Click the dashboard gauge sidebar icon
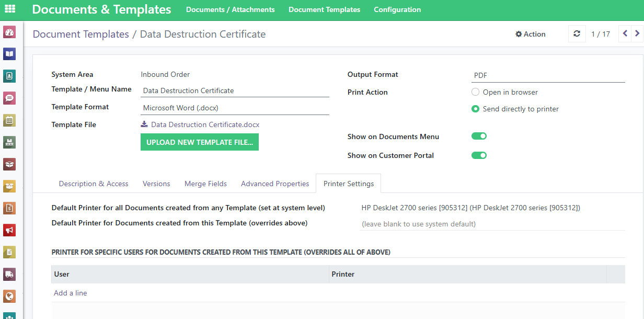The height and width of the screenshot is (319, 644). tap(9, 32)
